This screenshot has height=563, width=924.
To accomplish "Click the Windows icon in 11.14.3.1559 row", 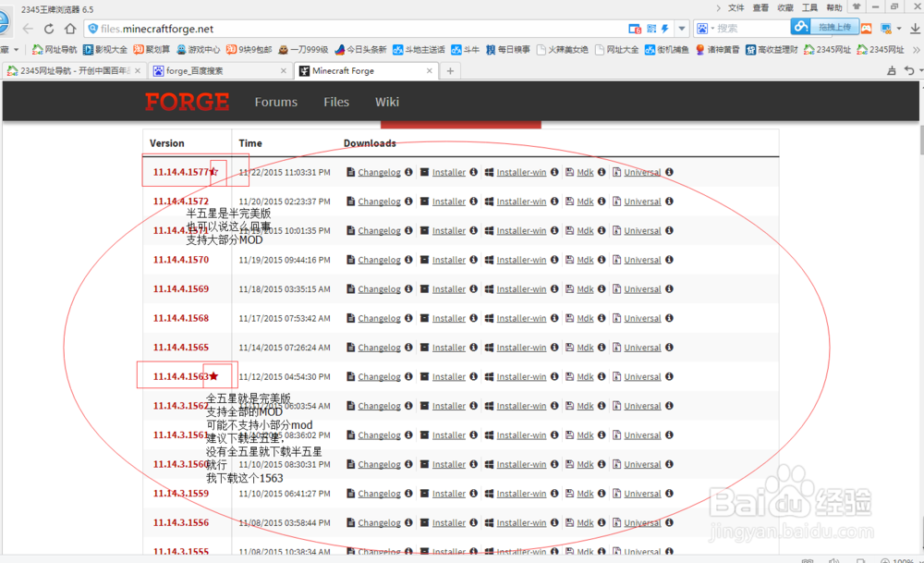I will [x=489, y=493].
